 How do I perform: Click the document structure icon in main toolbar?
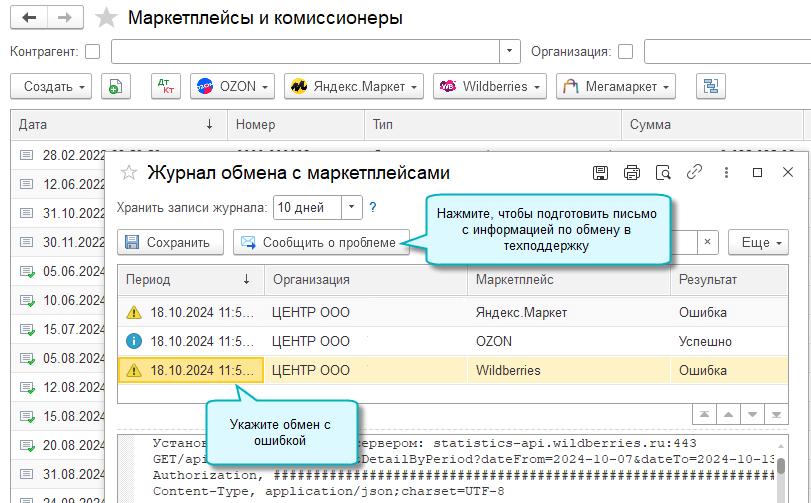(711, 86)
